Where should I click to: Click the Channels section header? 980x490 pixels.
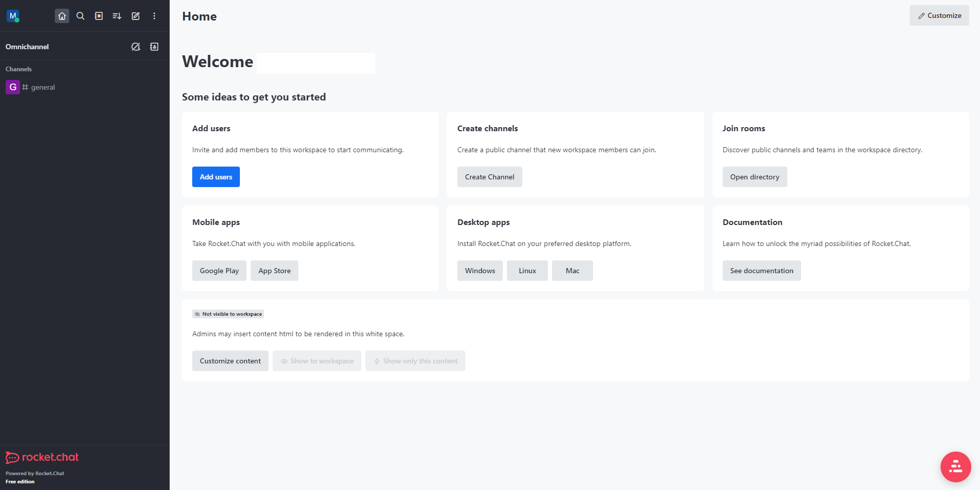pos(18,69)
